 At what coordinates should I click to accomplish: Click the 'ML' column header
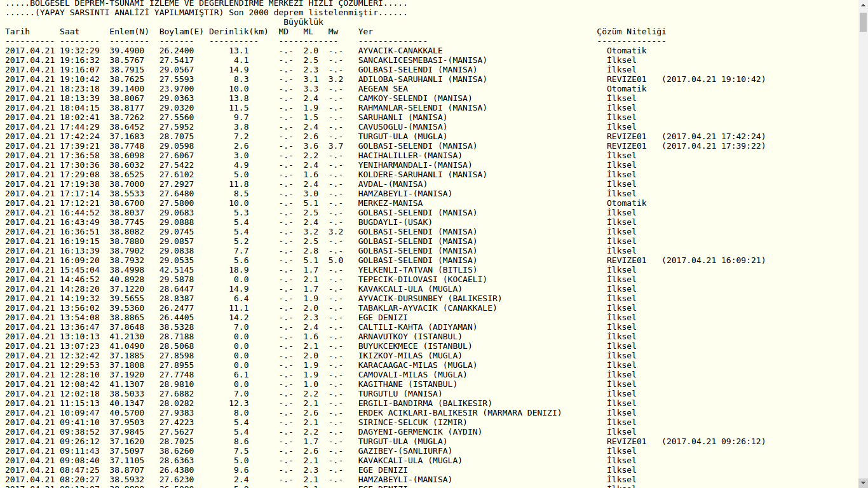point(308,32)
